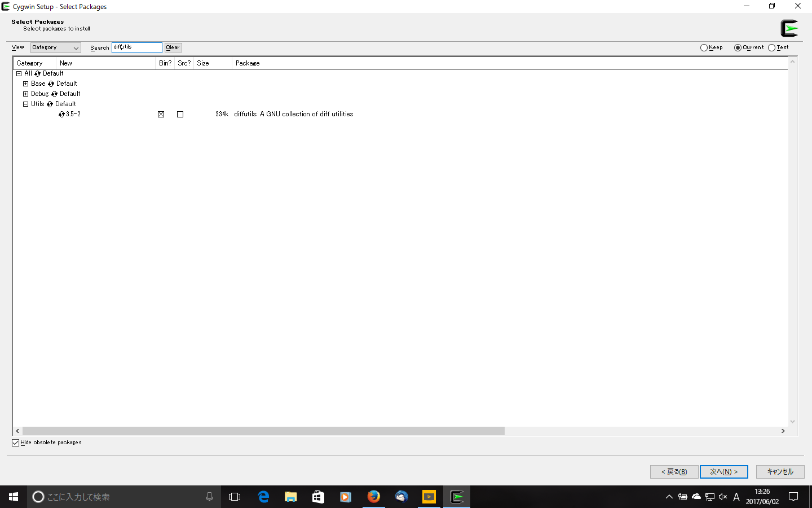Image resolution: width=812 pixels, height=508 pixels.
Task: Click cycle icon for Base category
Action: pos(51,84)
